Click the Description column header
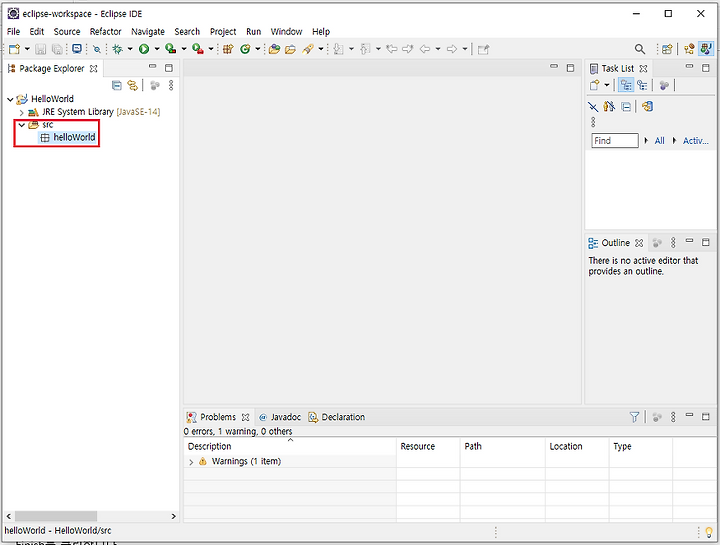720x545 pixels. [290, 446]
